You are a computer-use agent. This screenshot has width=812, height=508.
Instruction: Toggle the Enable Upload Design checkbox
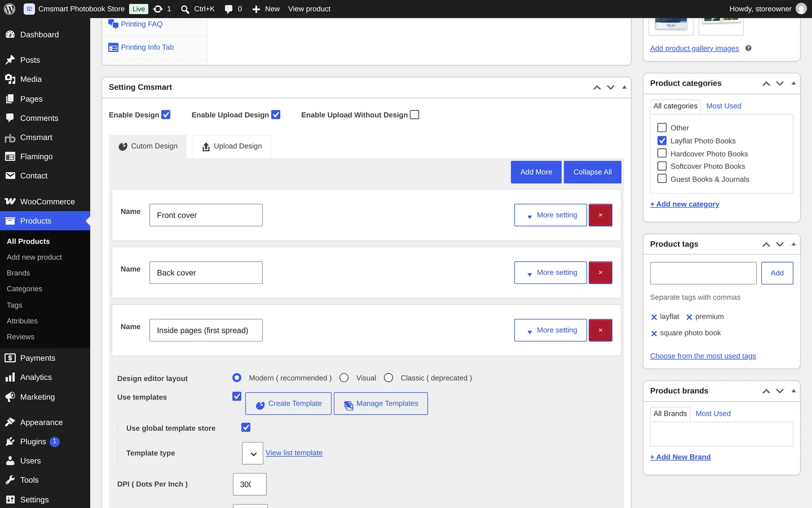click(276, 115)
